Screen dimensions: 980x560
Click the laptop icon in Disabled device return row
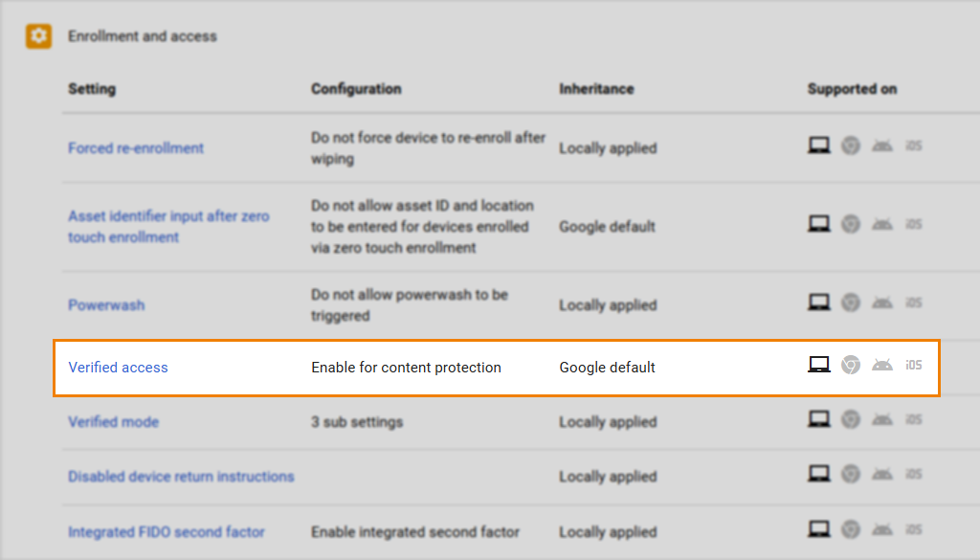pyautogui.click(x=818, y=474)
